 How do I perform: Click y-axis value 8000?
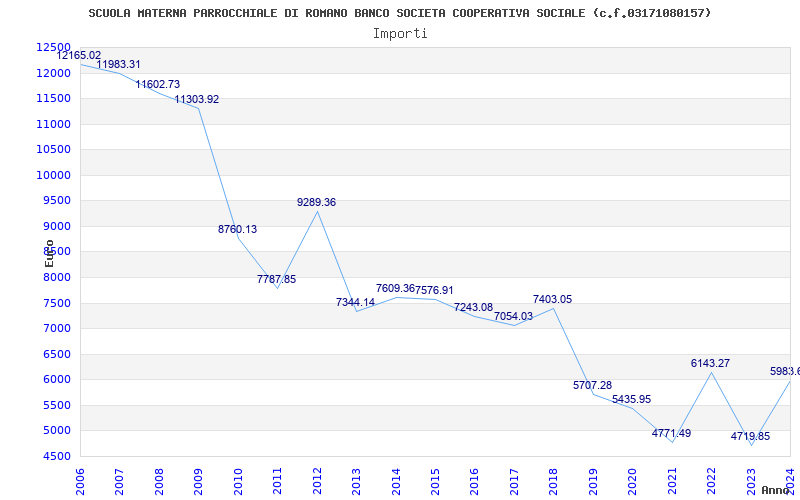coord(56,277)
